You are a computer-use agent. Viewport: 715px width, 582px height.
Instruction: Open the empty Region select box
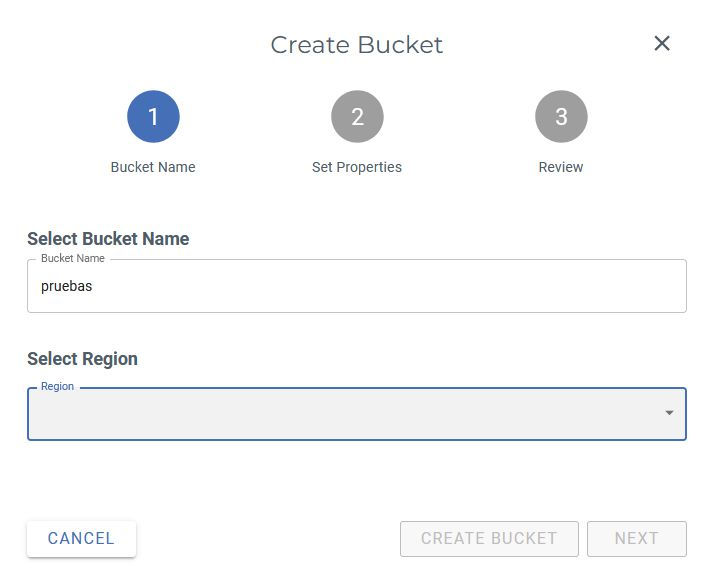click(340, 414)
